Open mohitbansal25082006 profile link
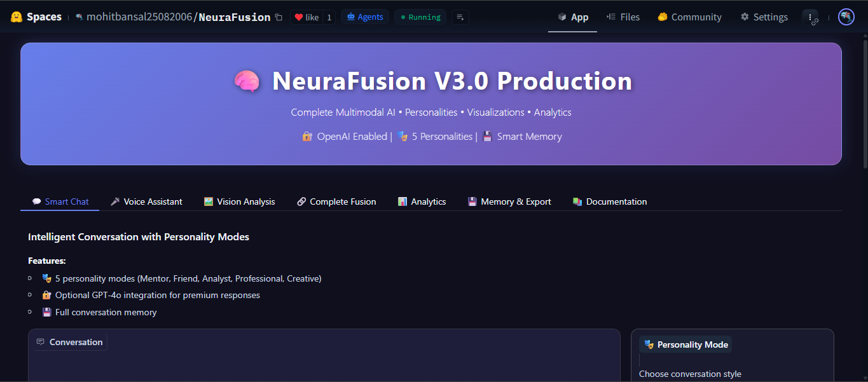This screenshot has width=868, height=382. tap(139, 17)
